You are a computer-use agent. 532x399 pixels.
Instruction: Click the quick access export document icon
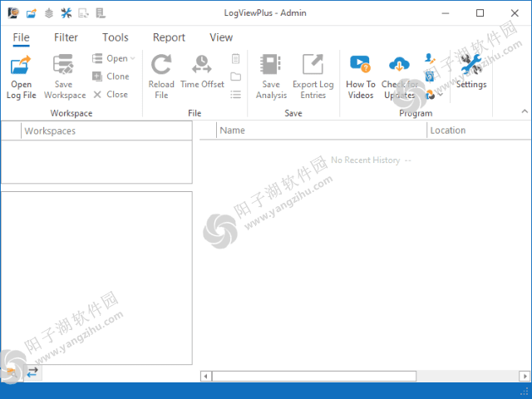pos(83,13)
